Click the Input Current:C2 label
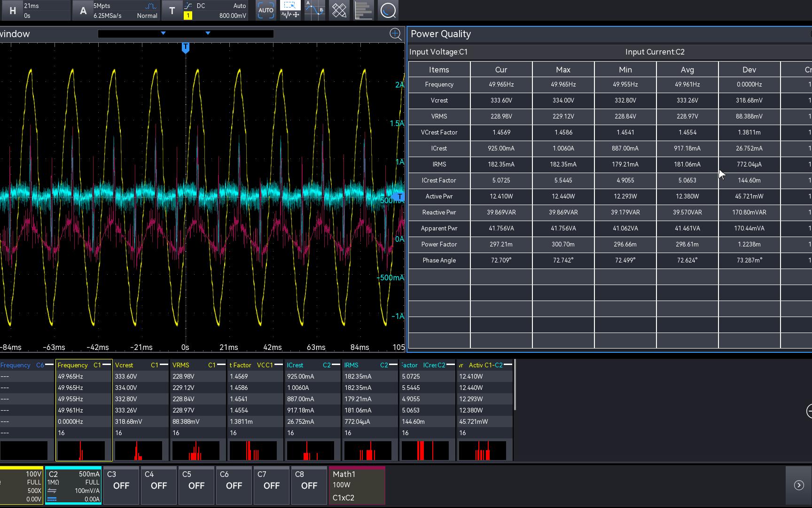 (x=655, y=52)
